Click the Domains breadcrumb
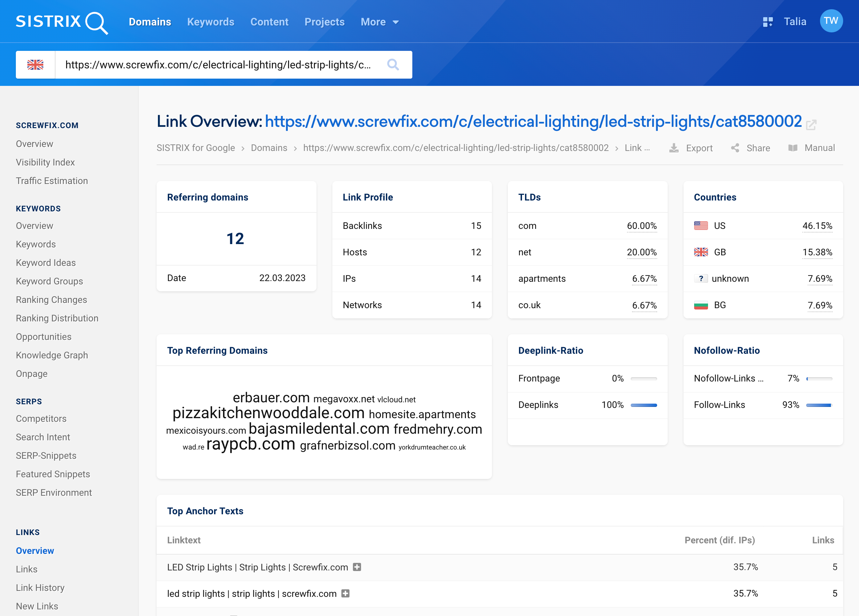 pos(269,148)
